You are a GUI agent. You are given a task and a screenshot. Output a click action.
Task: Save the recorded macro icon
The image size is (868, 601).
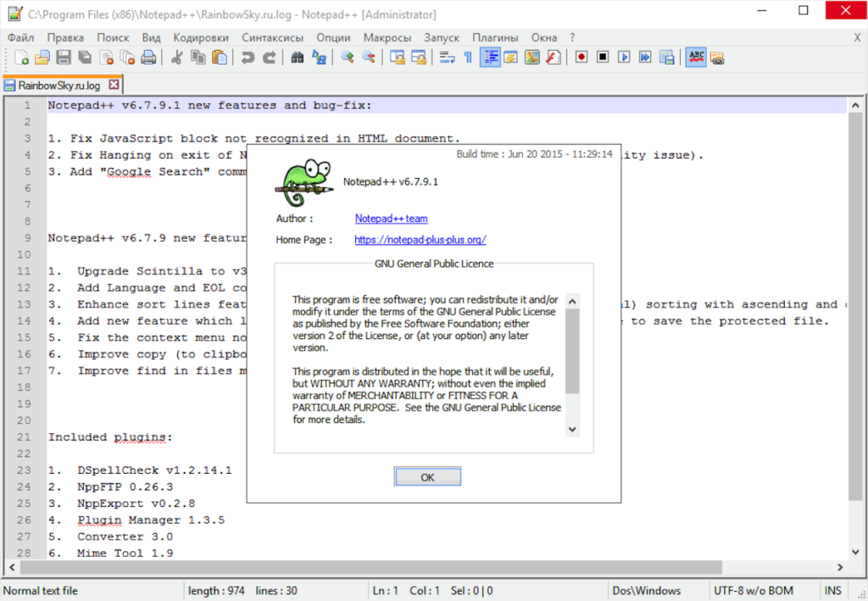(666, 58)
